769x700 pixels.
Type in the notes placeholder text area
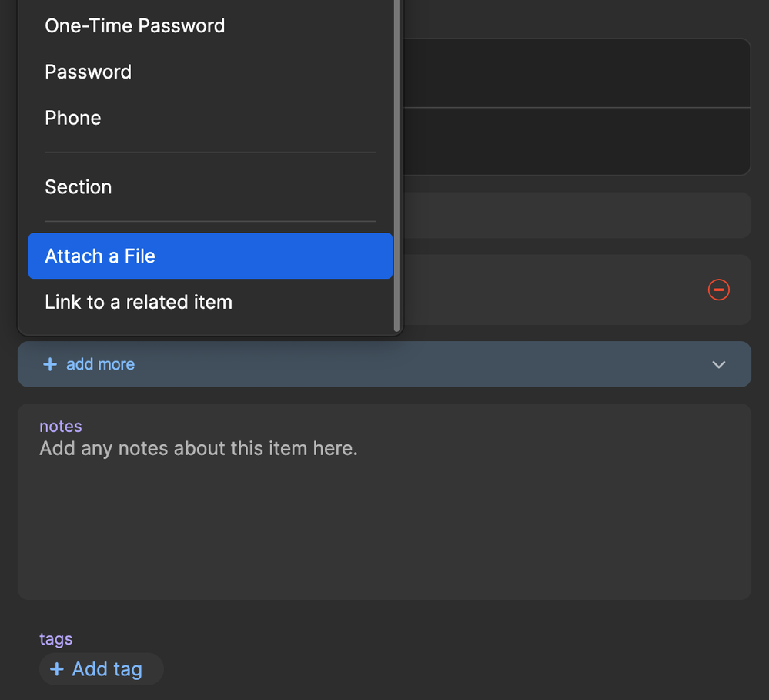(199, 449)
